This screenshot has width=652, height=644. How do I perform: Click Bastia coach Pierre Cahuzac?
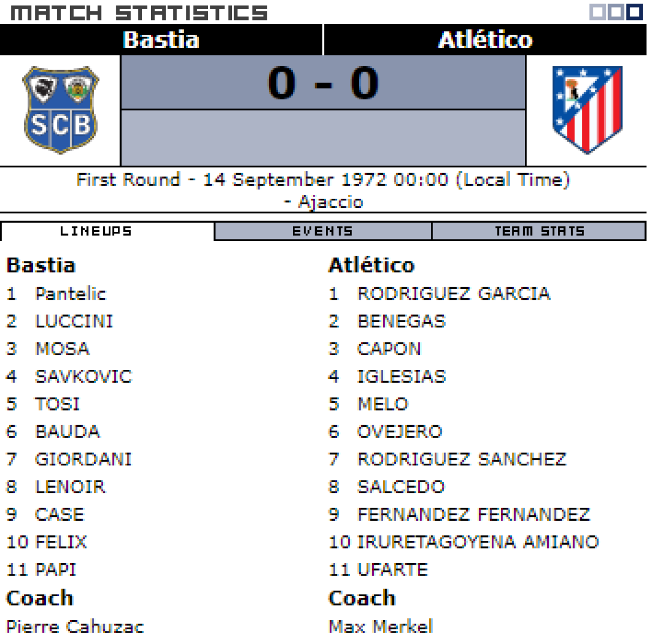75,627
